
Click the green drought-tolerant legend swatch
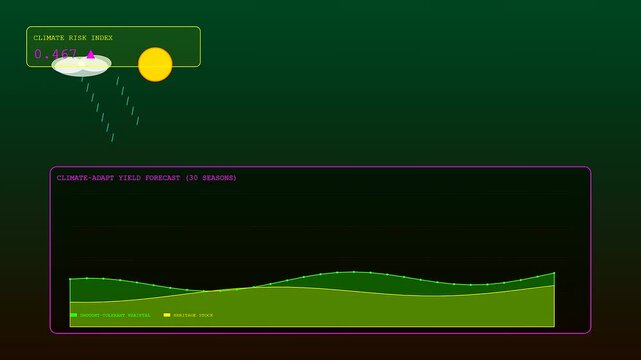pos(74,315)
